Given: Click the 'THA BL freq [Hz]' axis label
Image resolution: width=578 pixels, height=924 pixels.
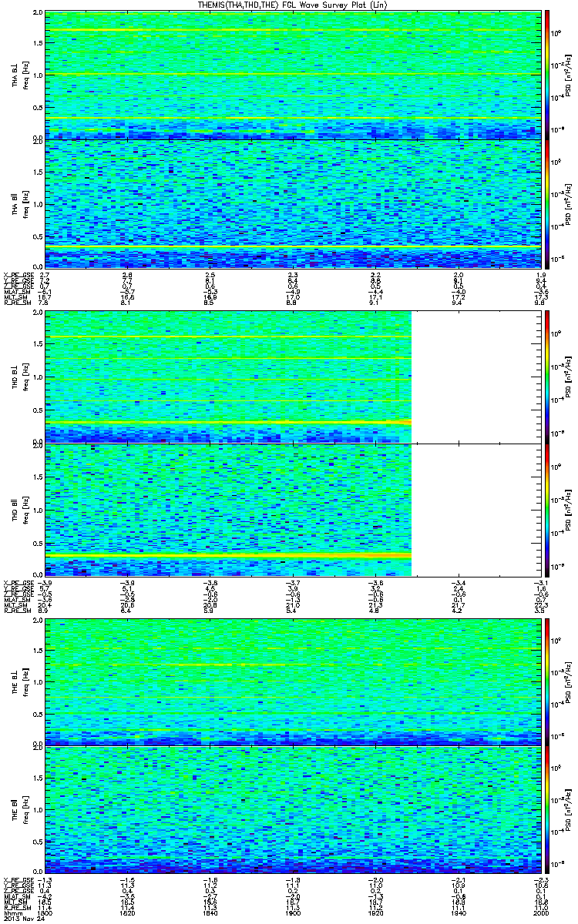Looking at the screenshot, I should [x=20, y=75].
